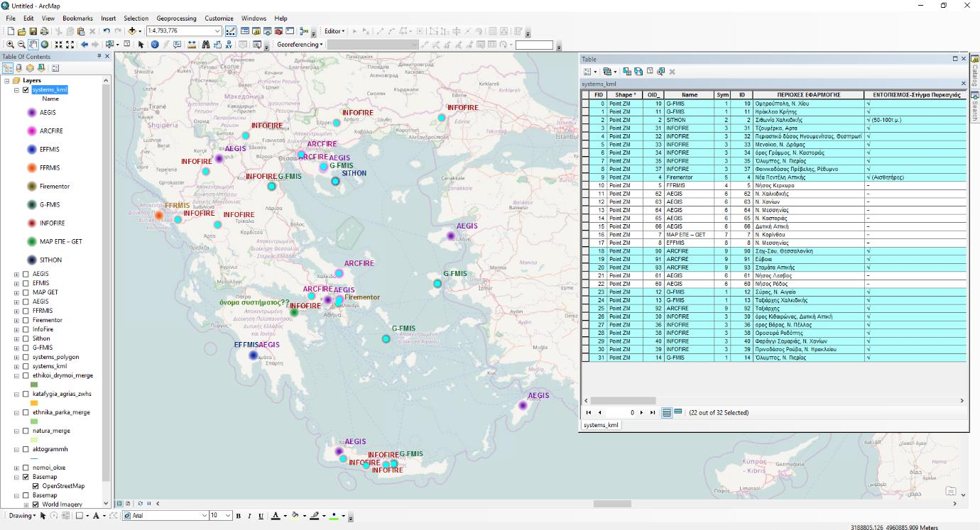Screen dimensions: 980x530
Task: Go back to previous extent
Action: pyautogui.click(x=85, y=44)
